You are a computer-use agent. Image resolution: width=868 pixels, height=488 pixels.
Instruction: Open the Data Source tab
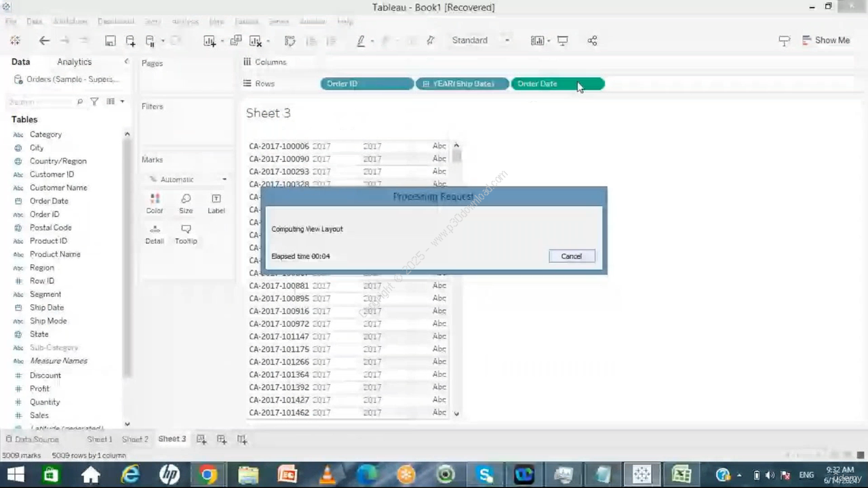point(31,439)
